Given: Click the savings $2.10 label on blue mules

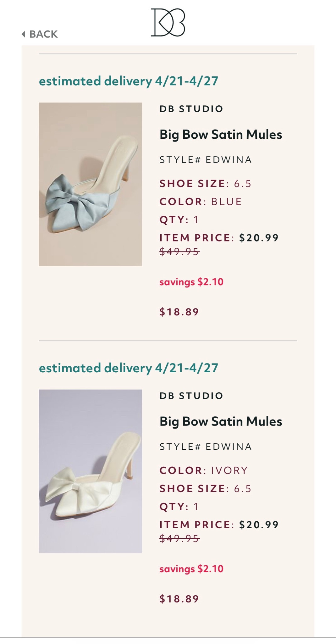Looking at the screenshot, I should [x=191, y=282].
